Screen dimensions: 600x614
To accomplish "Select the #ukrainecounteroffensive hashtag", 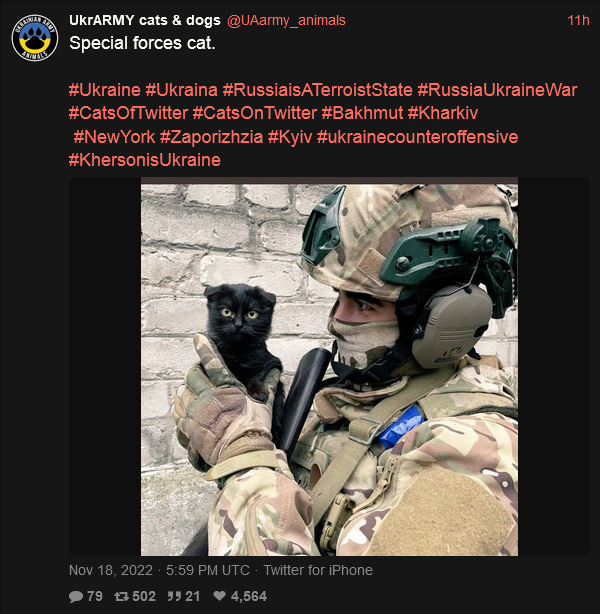I will click(417, 137).
